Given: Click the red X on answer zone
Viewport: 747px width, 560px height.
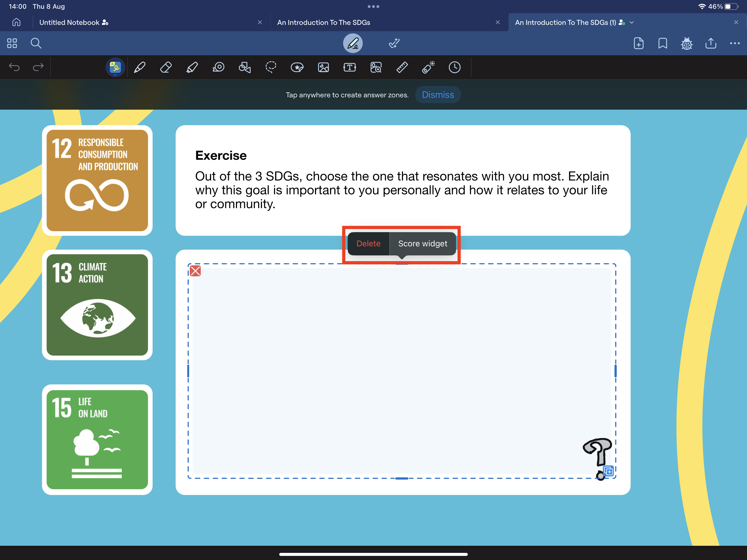Looking at the screenshot, I should (195, 271).
